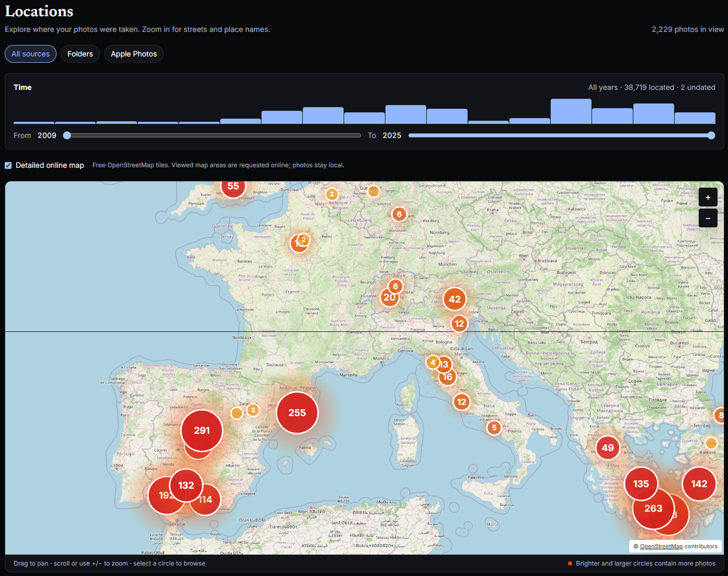Toggle the Detailed online map checkbox
Image resolution: width=728 pixels, height=576 pixels.
coord(8,165)
